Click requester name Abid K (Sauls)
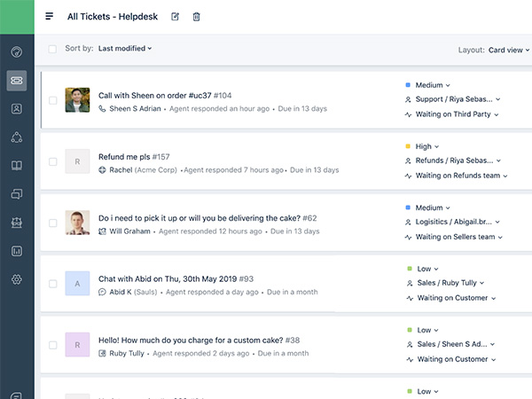 coord(133,292)
